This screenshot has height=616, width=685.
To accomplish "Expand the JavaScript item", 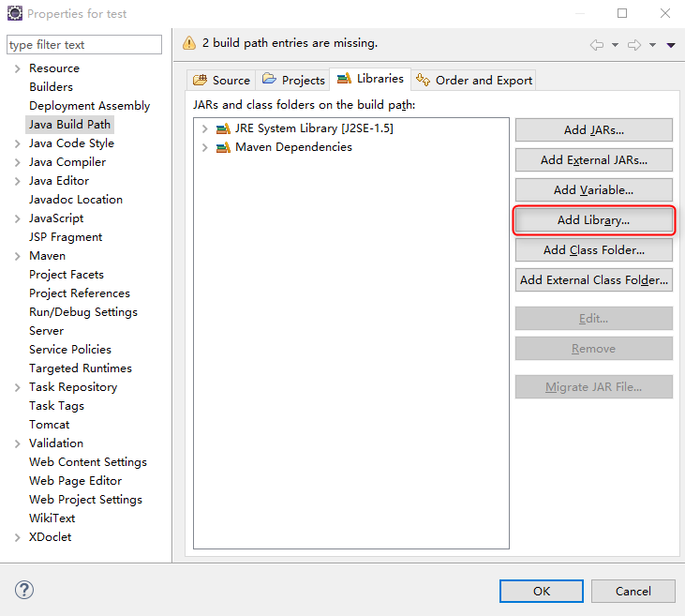I will (18, 218).
